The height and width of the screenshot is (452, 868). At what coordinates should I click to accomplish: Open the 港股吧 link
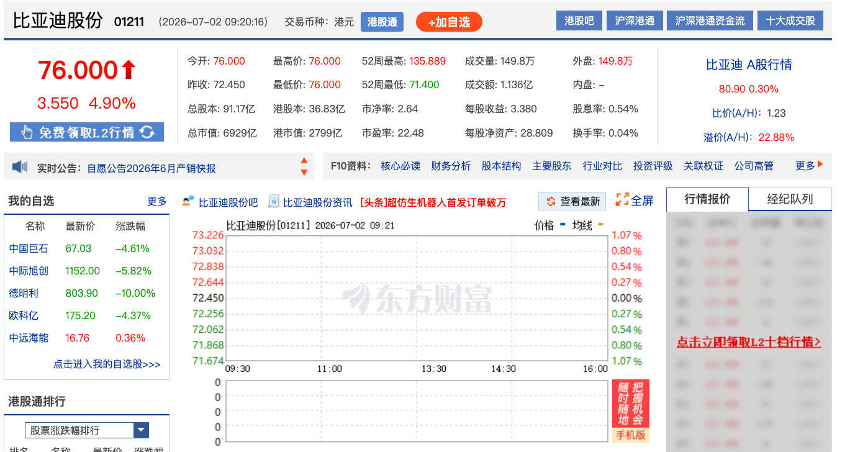click(579, 20)
